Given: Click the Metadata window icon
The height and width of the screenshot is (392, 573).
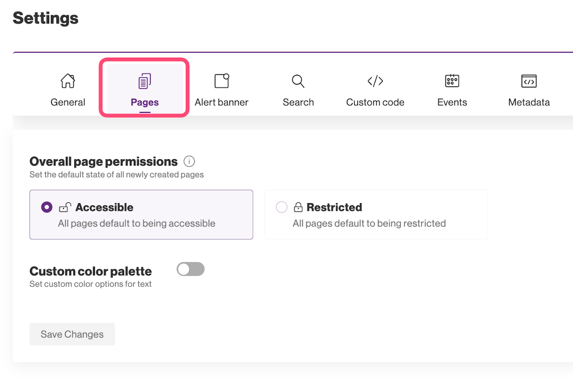Looking at the screenshot, I should (x=529, y=81).
